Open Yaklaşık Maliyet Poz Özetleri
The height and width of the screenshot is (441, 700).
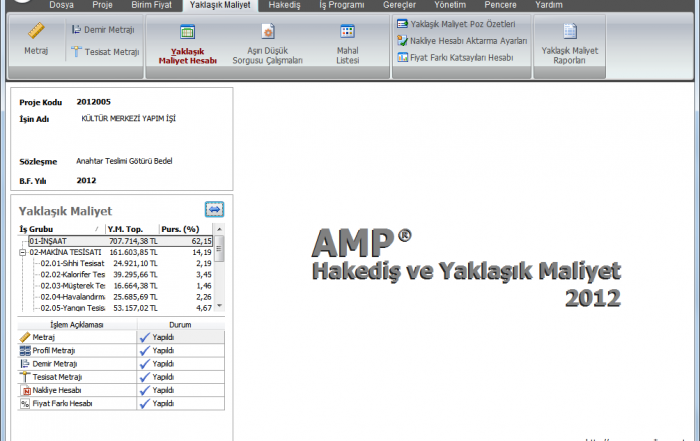click(461, 24)
